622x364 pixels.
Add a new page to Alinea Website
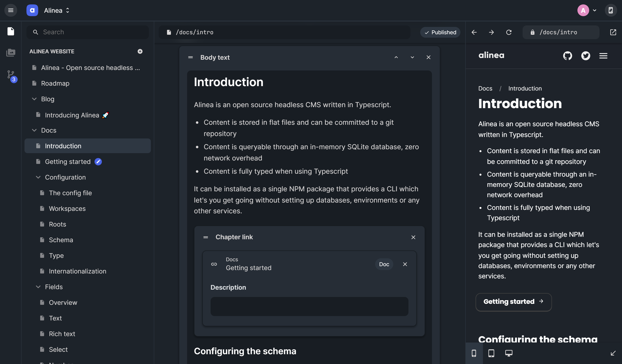tap(140, 51)
